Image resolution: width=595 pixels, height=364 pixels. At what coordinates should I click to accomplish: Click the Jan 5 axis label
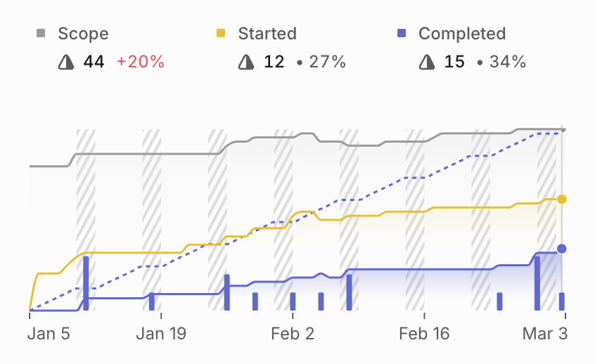click(49, 334)
